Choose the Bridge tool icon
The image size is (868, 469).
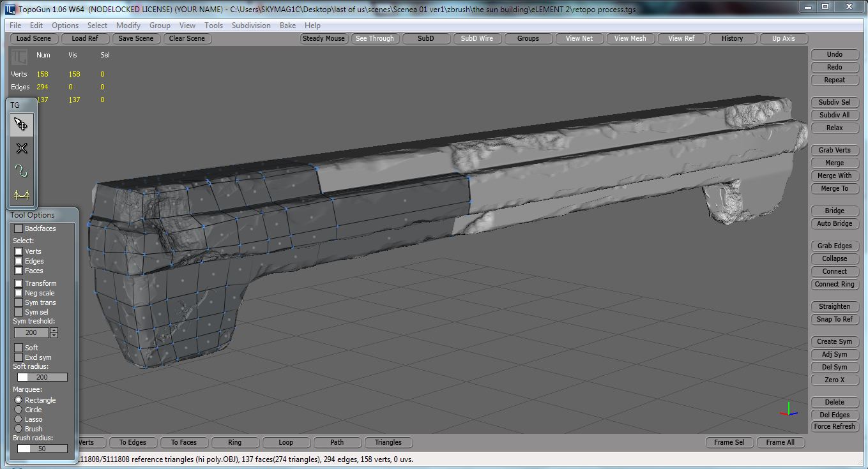21,195
